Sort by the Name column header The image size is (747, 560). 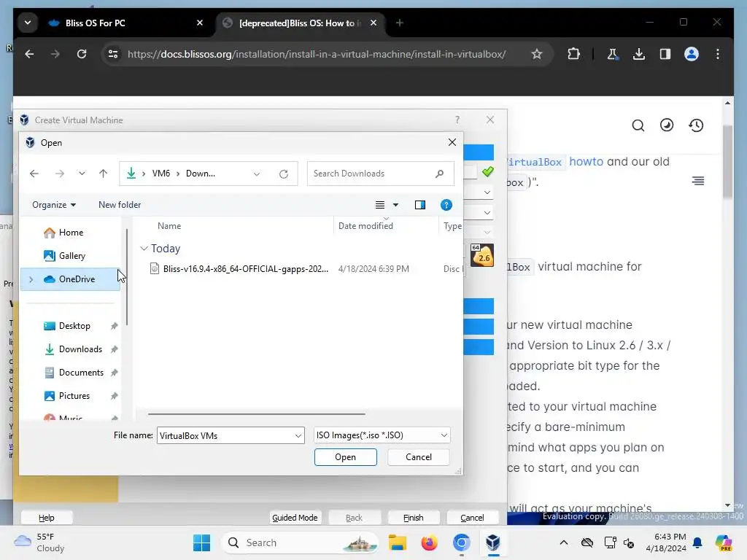[x=169, y=226]
